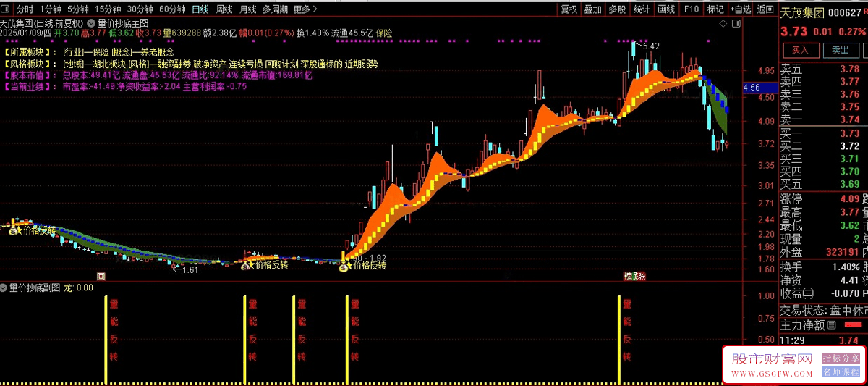This screenshot has width=868, height=386.
Task: Click the 卖五 price 3.78
Action: pos(849,70)
